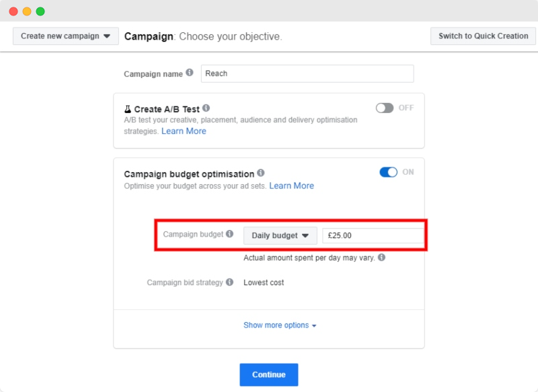This screenshot has height=392, width=538.
Task: Open Learn More about budget optimisation
Action: [292, 186]
